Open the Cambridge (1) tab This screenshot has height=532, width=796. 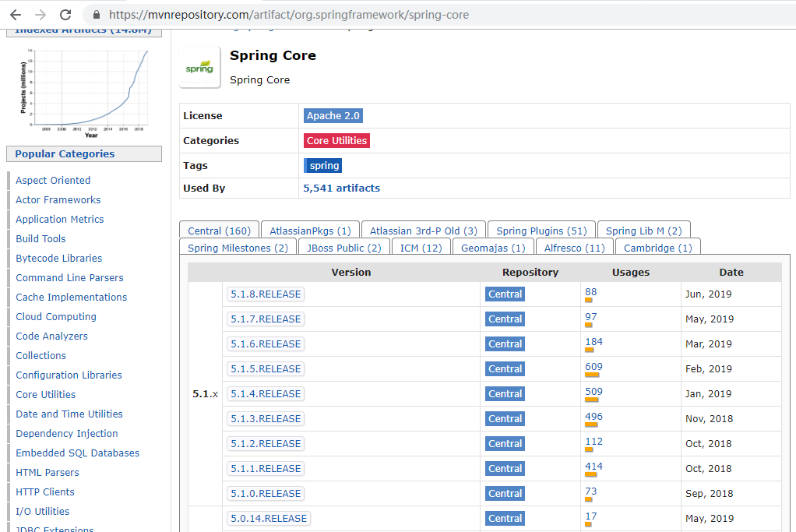tap(658, 248)
